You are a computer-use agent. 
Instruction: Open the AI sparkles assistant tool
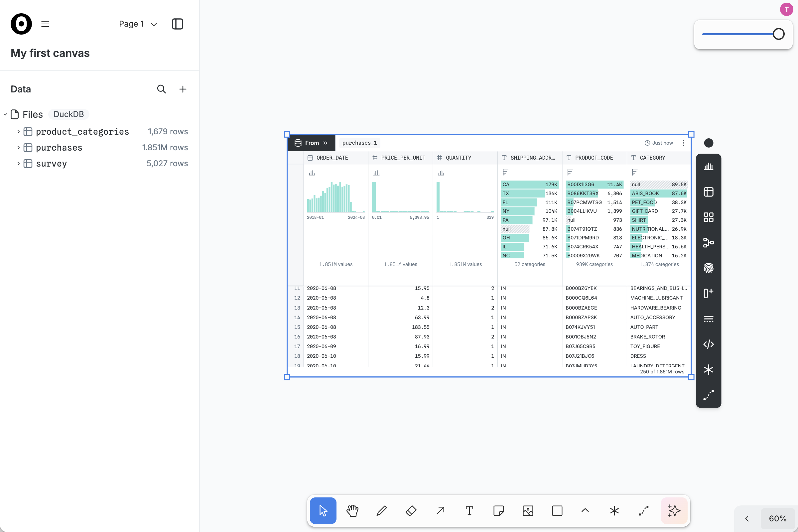[x=674, y=511]
